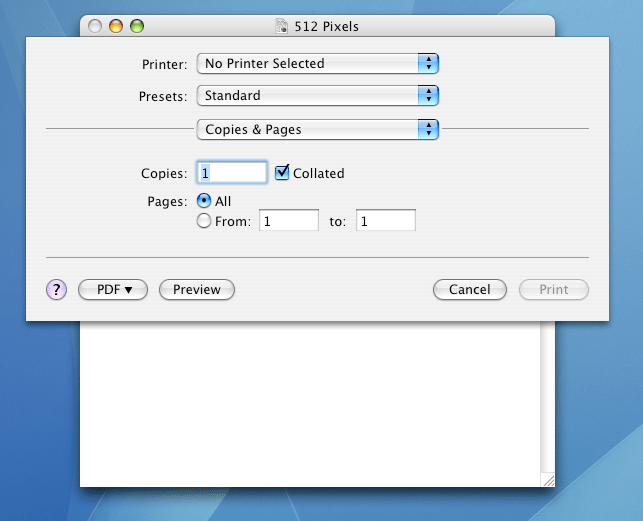Click the document proxy icon in title bar
Screen dimensions: 643x521
tap(281, 26)
